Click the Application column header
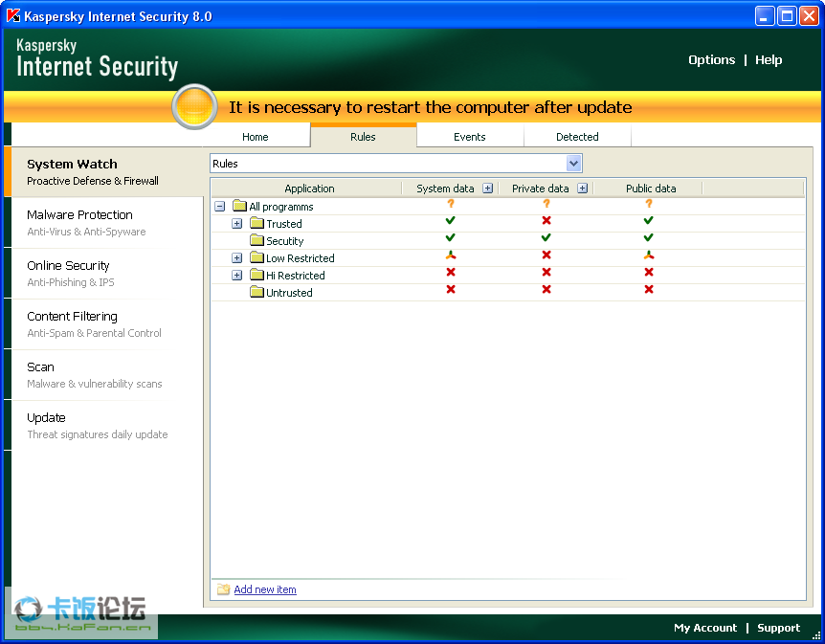 (x=307, y=189)
